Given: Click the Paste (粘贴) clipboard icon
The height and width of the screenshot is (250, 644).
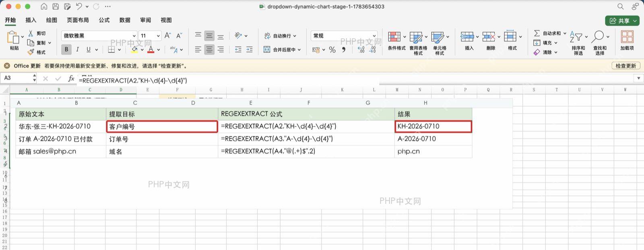Looking at the screenshot, I should (x=13, y=37).
